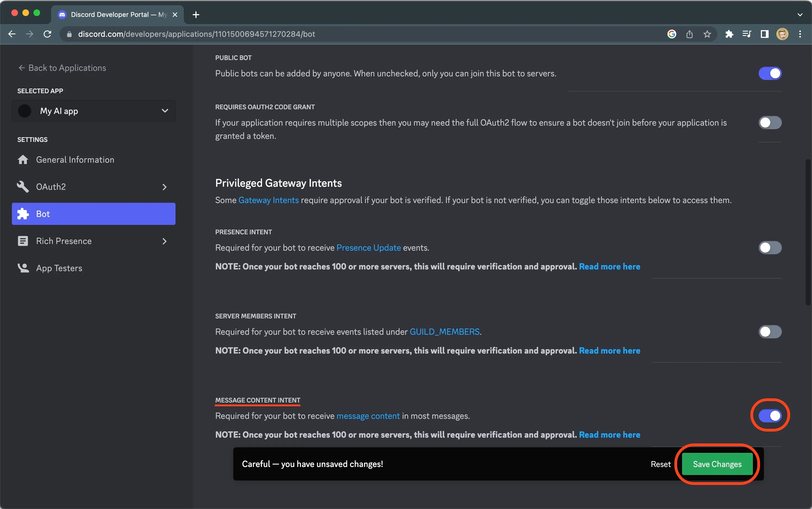Click the General Information home icon
The image size is (812, 509).
23,160
